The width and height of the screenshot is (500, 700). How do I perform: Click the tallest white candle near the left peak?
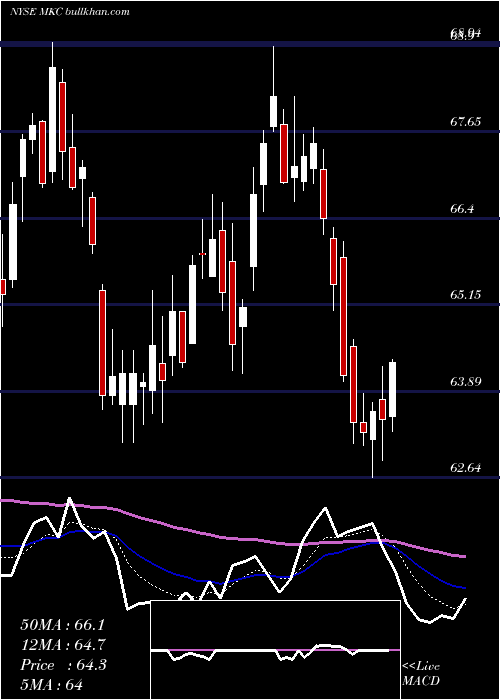pos(53,119)
